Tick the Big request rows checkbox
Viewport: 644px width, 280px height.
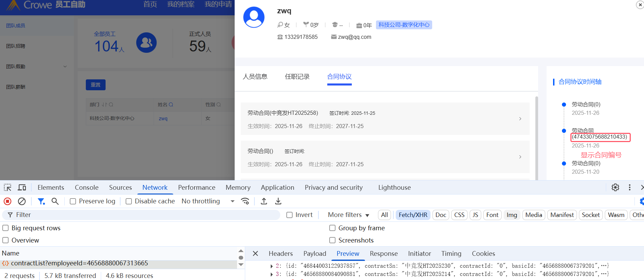pyautogui.click(x=5, y=228)
